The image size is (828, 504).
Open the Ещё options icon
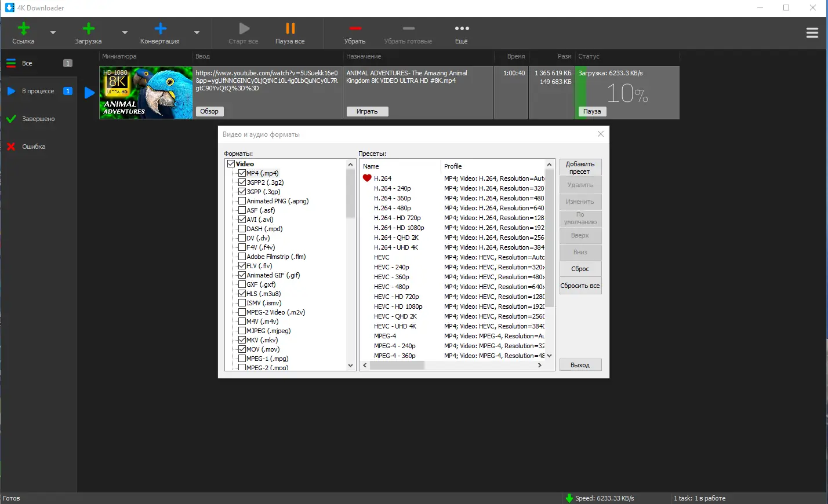(x=462, y=27)
